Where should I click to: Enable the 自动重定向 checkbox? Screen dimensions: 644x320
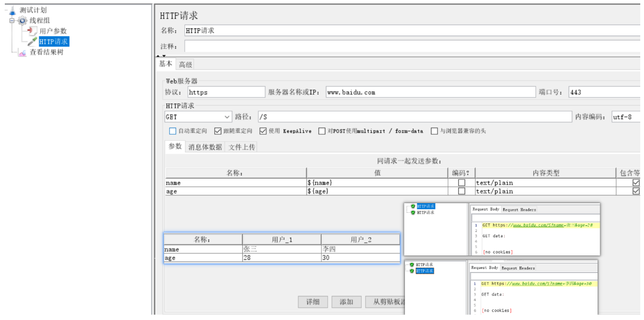point(172,131)
